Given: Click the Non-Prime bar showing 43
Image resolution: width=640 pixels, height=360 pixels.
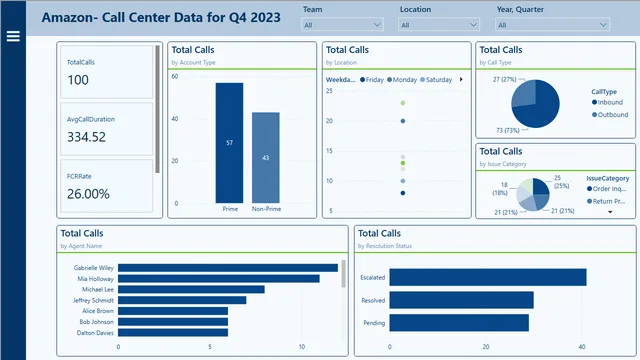Looking at the screenshot, I should [266, 158].
